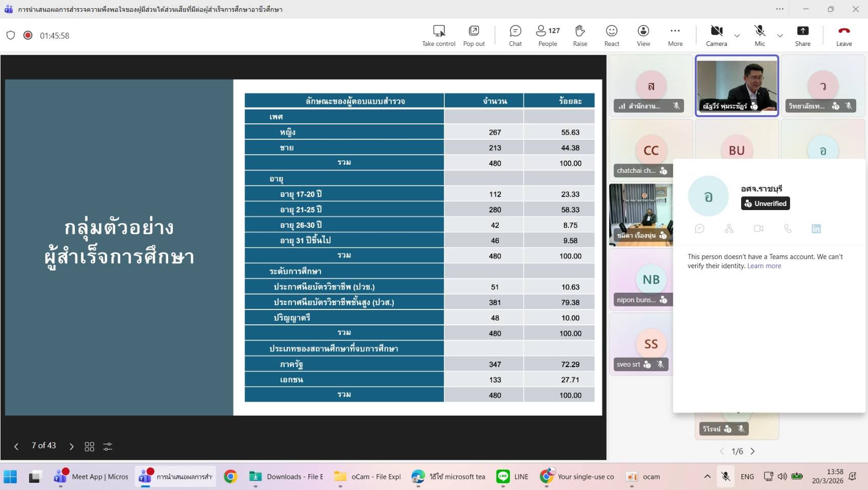
Task: Expand Mic options dropdown arrow
Action: 780,36
